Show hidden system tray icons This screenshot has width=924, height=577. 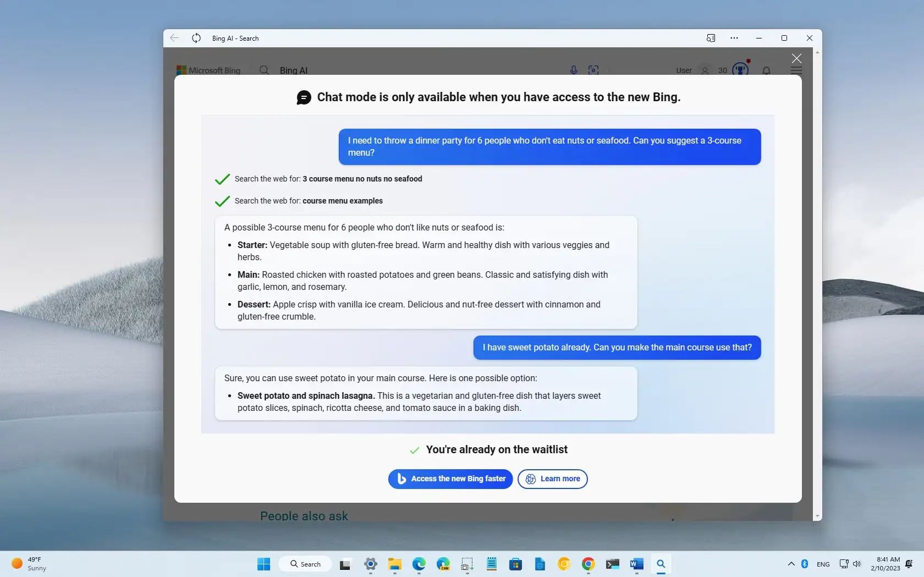[x=791, y=564]
